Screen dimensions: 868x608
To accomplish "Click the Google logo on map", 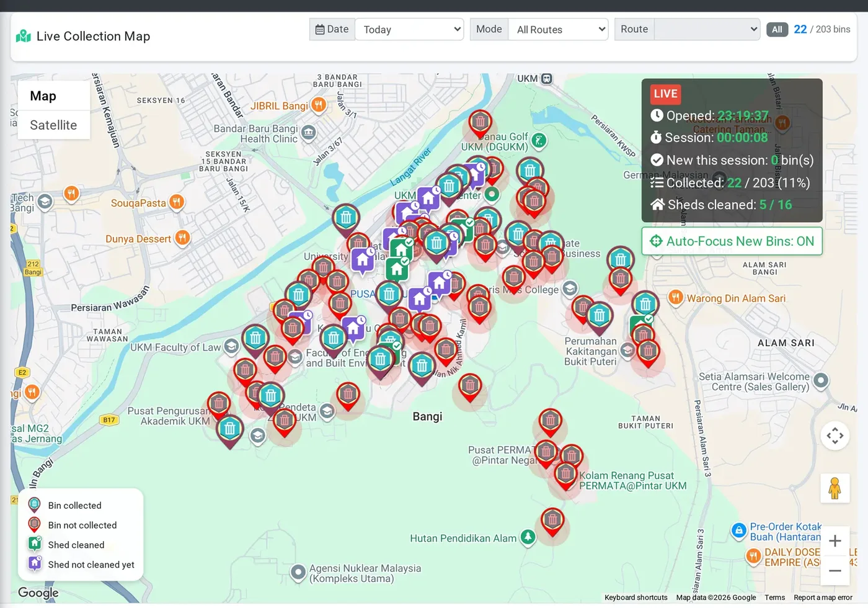I will 38,592.
